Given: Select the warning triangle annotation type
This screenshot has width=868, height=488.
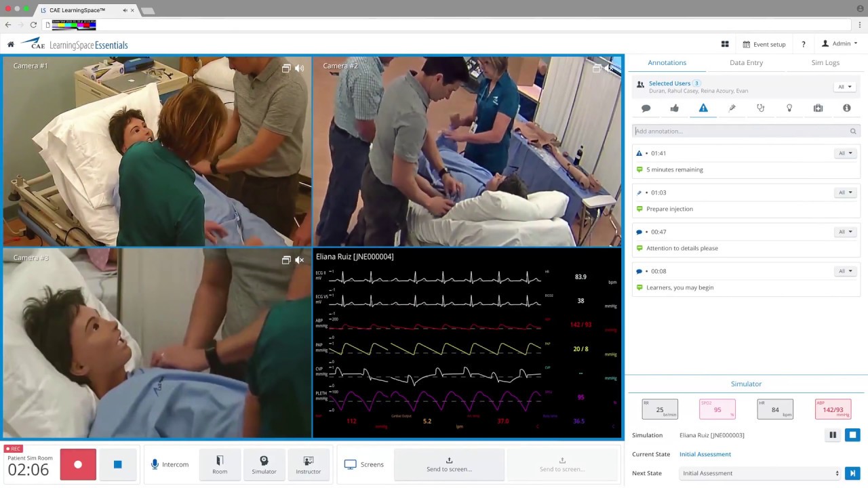Looking at the screenshot, I should pos(703,108).
